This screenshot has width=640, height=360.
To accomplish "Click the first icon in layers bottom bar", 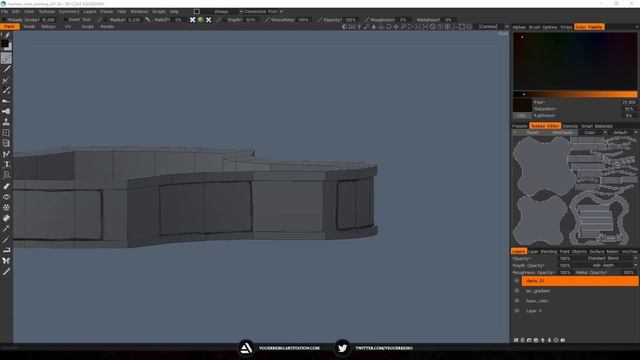I will 516,340.
